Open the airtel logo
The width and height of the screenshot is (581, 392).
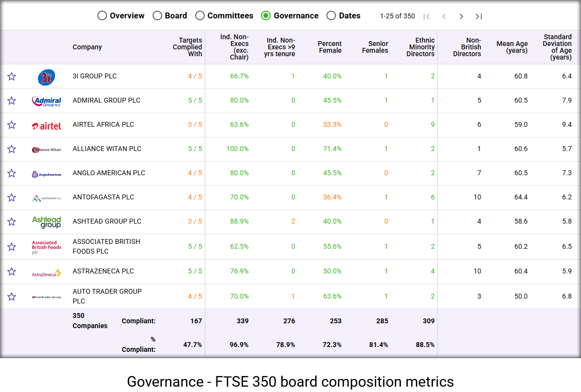click(x=46, y=126)
